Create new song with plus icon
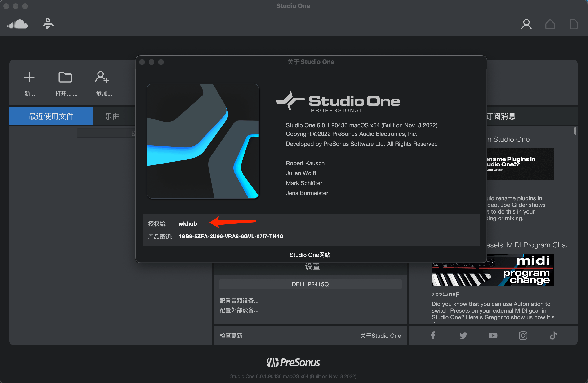This screenshot has width=588, height=383. tap(29, 77)
